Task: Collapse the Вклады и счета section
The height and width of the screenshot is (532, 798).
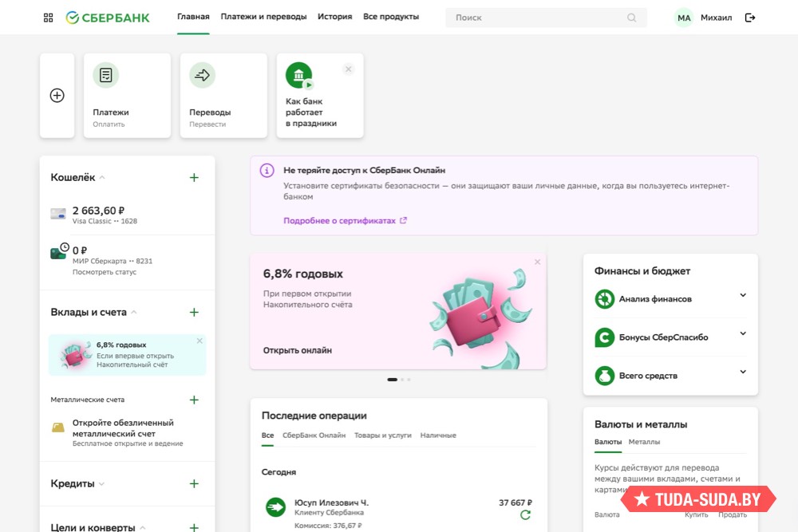Action: point(134,313)
